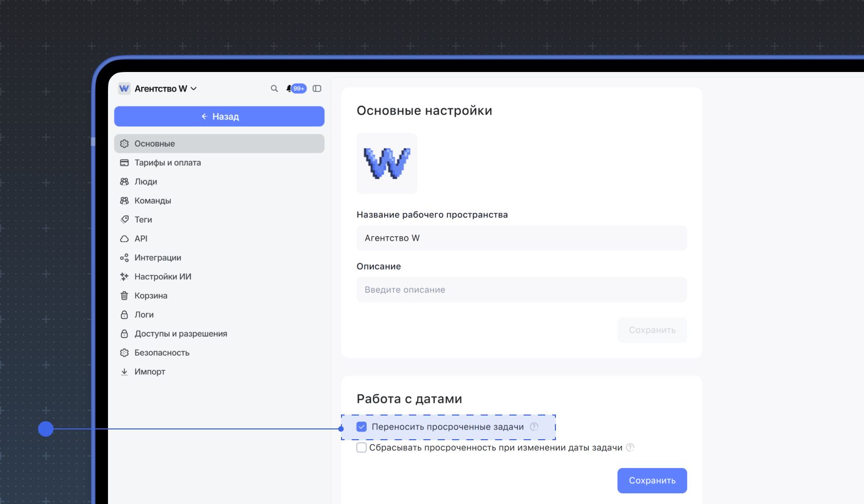Enable Сбрасывать просроченность при изменении даты

pos(362,447)
